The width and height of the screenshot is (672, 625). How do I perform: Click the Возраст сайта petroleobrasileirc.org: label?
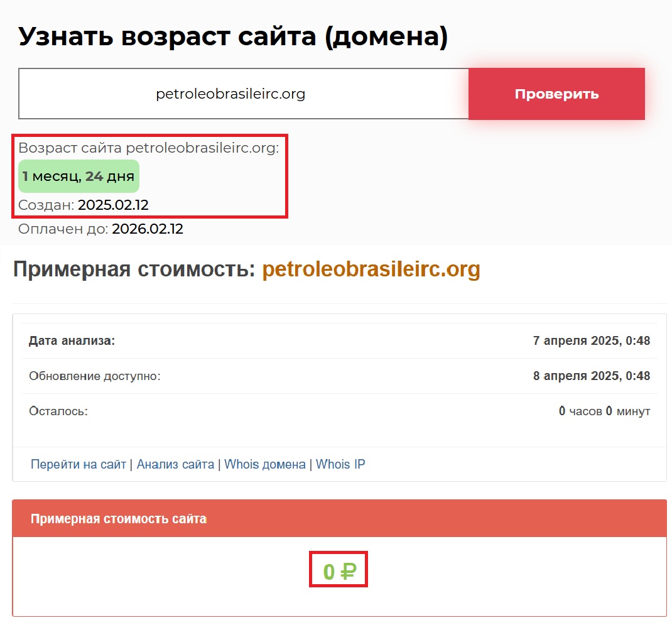coord(149,148)
